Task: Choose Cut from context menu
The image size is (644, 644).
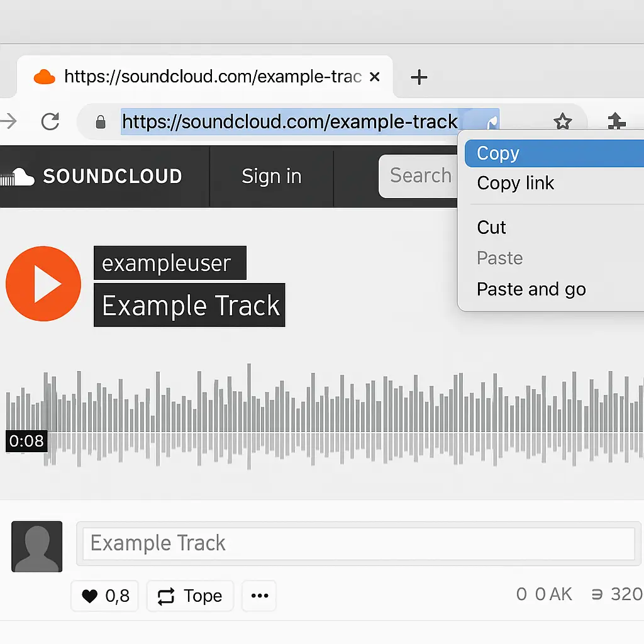Action: 554,227
